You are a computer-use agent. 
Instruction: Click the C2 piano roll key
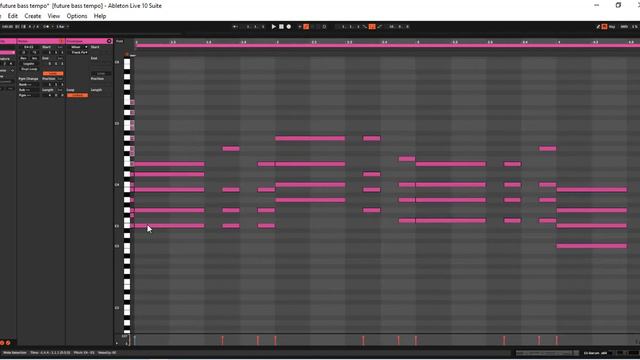point(127,308)
